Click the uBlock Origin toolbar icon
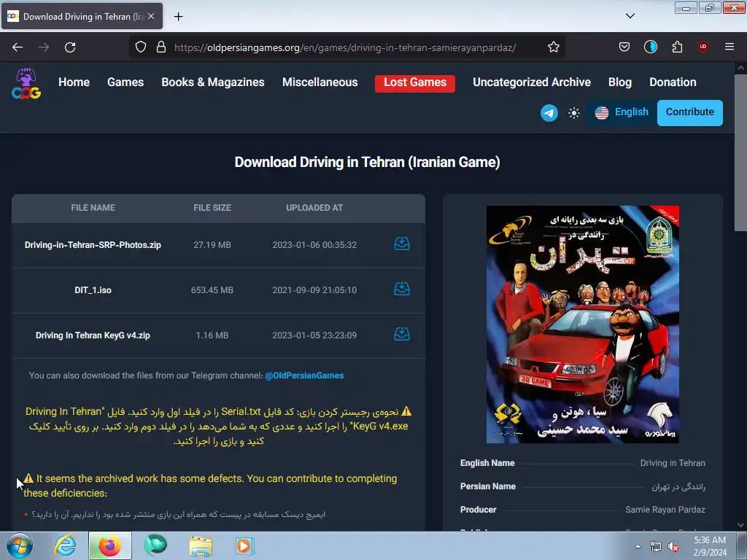This screenshot has height=560, width=747. 703,47
